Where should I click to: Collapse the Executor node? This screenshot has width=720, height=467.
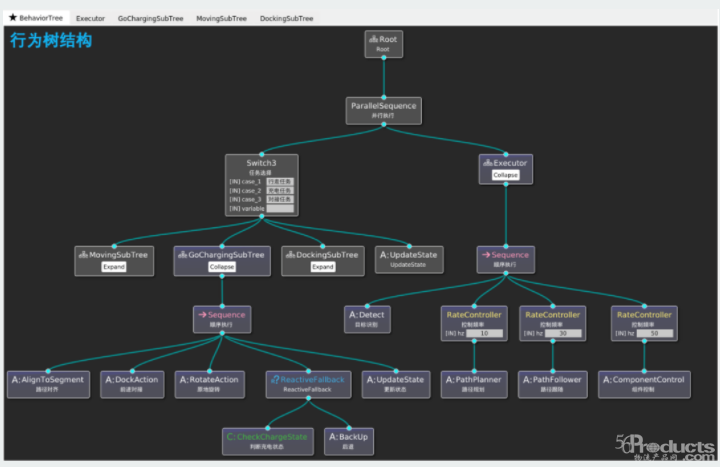click(x=505, y=175)
